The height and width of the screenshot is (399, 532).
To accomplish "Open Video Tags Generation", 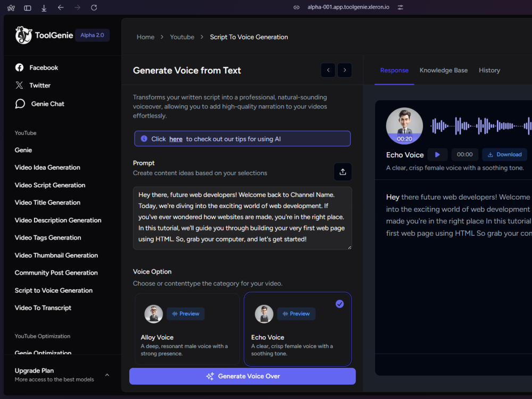I will 48,237.
